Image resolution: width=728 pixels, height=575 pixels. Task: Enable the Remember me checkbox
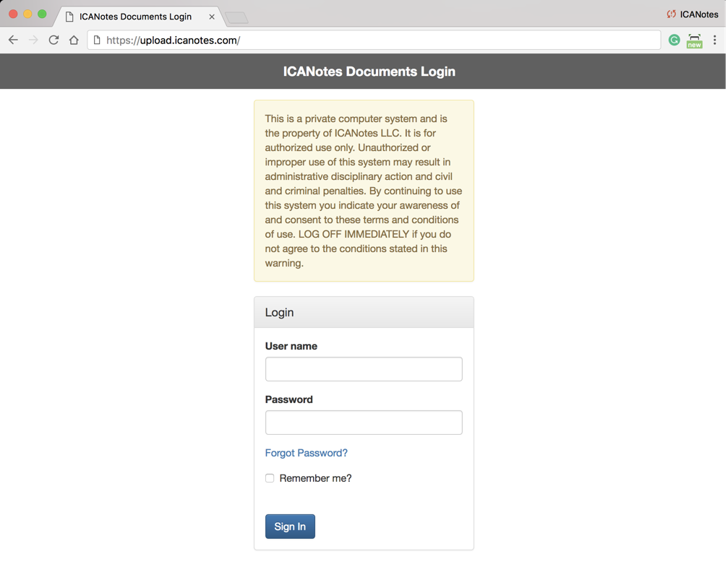(x=270, y=478)
